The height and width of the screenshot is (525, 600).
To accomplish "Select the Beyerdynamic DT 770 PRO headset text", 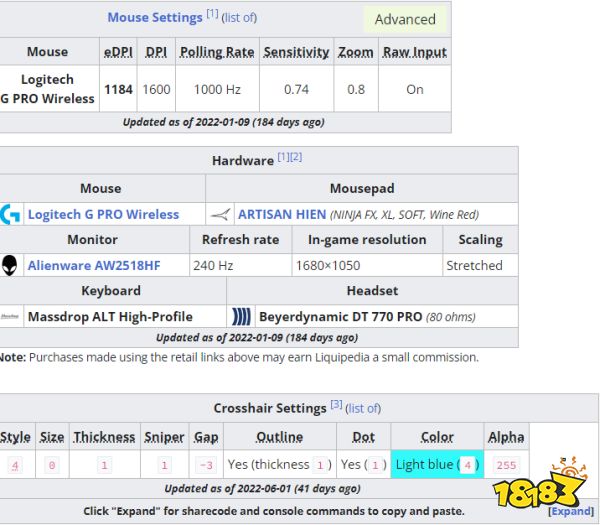I will (341, 316).
